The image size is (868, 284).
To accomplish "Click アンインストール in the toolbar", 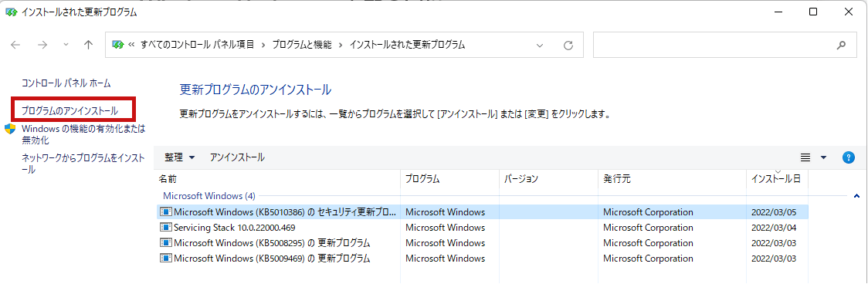I will [237, 157].
